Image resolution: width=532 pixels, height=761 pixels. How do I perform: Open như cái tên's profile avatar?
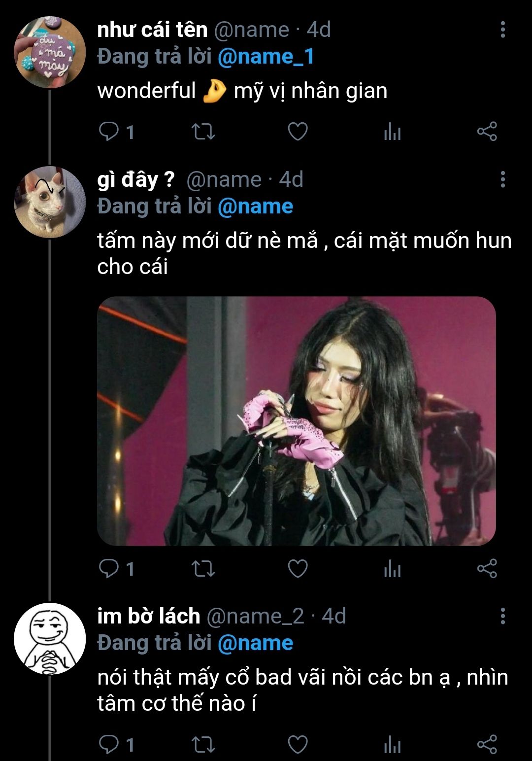tap(49, 52)
